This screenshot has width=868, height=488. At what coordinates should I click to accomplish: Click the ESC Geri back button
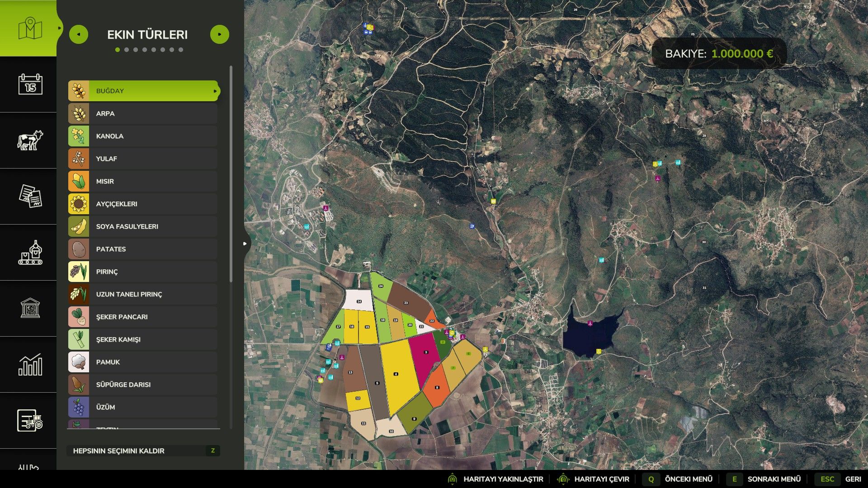pos(839,479)
